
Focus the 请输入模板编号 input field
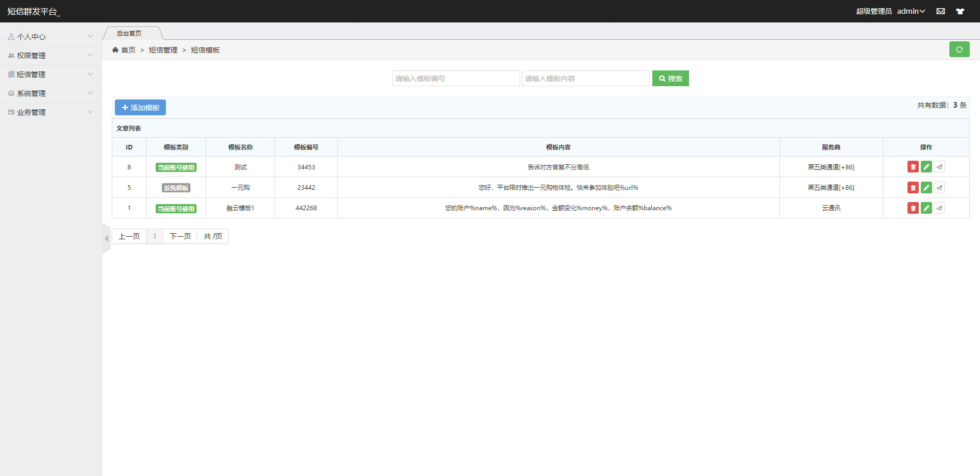(x=456, y=79)
